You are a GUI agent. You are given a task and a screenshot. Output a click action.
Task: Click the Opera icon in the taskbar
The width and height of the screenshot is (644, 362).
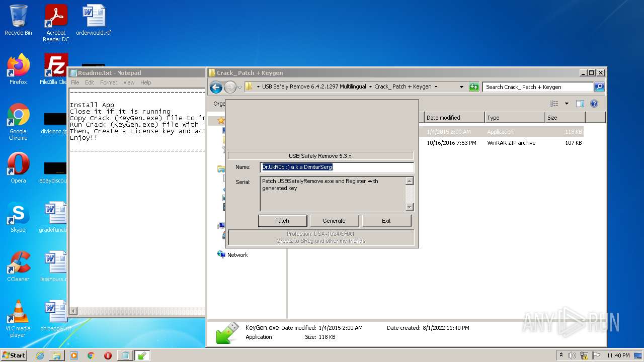(x=108, y=355)
